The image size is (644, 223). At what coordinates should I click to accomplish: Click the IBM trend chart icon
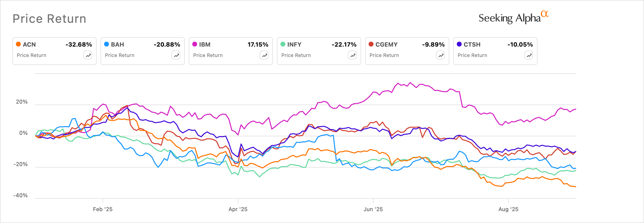pyautogui.click(x=264, y=55)
